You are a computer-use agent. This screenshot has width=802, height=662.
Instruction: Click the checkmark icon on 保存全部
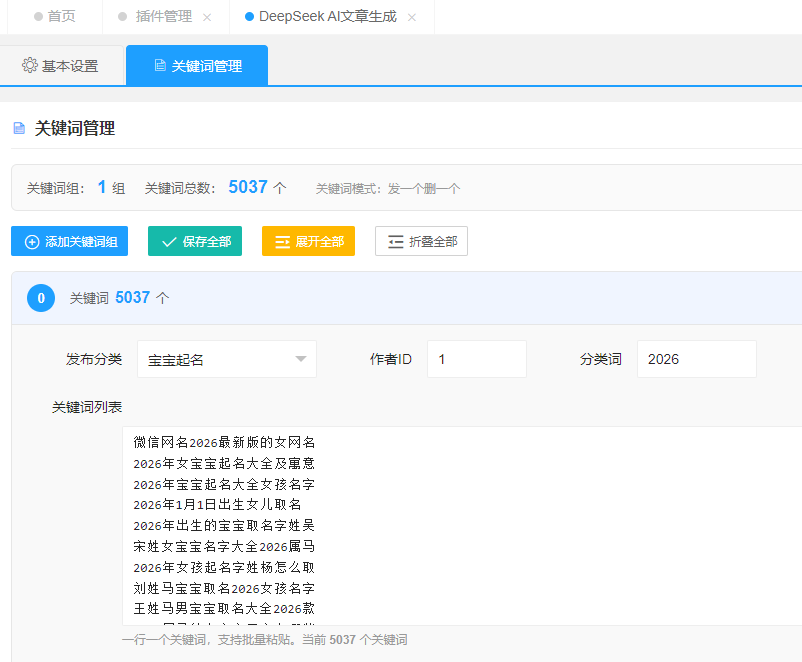click(x=169, y=242)
